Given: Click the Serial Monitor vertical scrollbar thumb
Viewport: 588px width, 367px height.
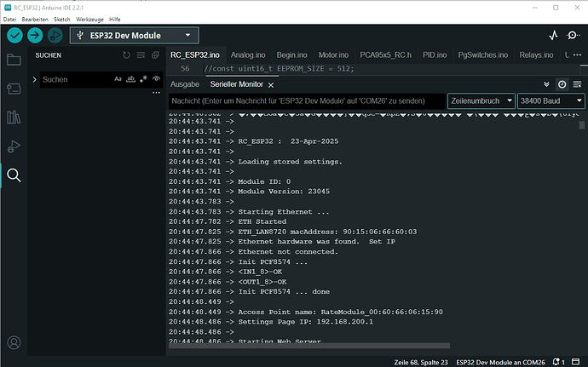Looking at the screenshot, I should point(582,125).
